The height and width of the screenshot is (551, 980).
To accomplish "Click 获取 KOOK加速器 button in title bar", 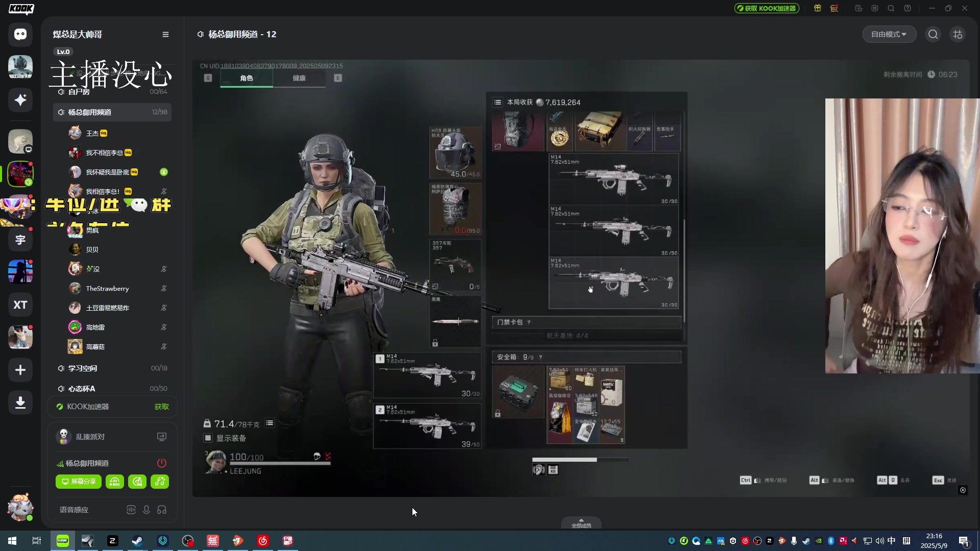I will point(767,8).
